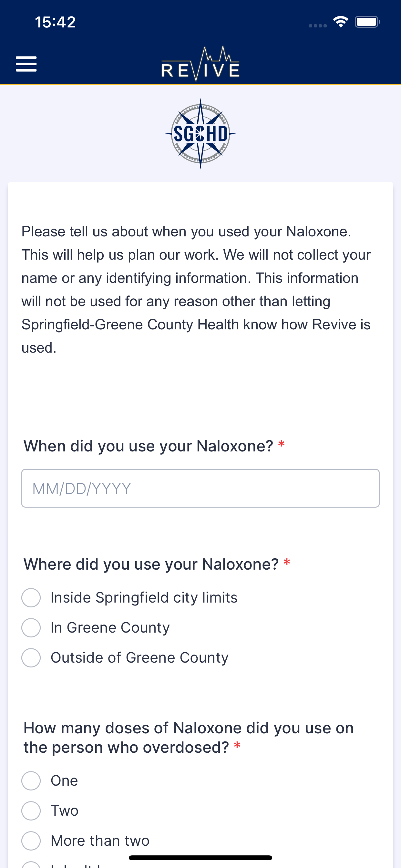This screenshot has width=401, height=868.
Task: Tap the cellular signal dots icon
Action: 318,26
